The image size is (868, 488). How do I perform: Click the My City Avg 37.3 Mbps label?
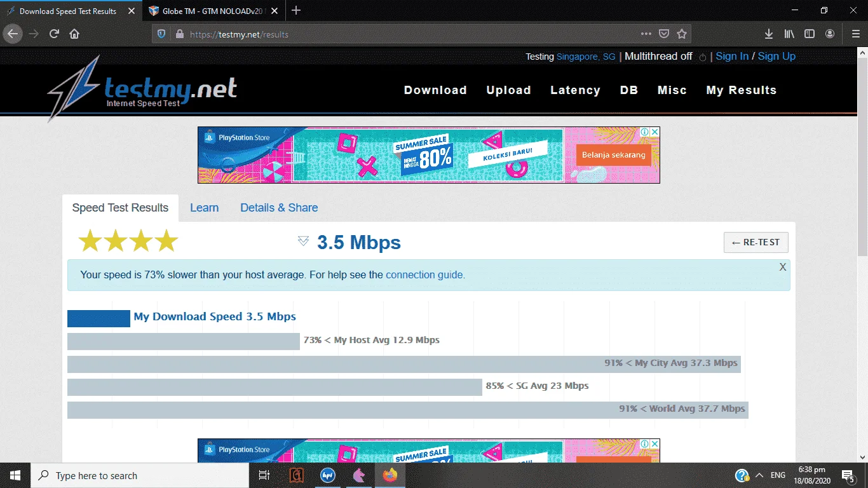[671, 363]
